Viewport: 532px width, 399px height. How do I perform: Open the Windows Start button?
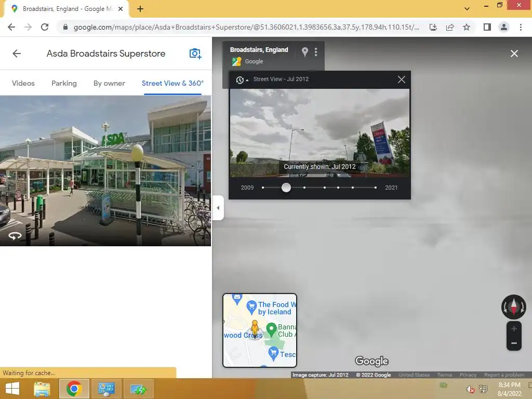tap(12, 389)
